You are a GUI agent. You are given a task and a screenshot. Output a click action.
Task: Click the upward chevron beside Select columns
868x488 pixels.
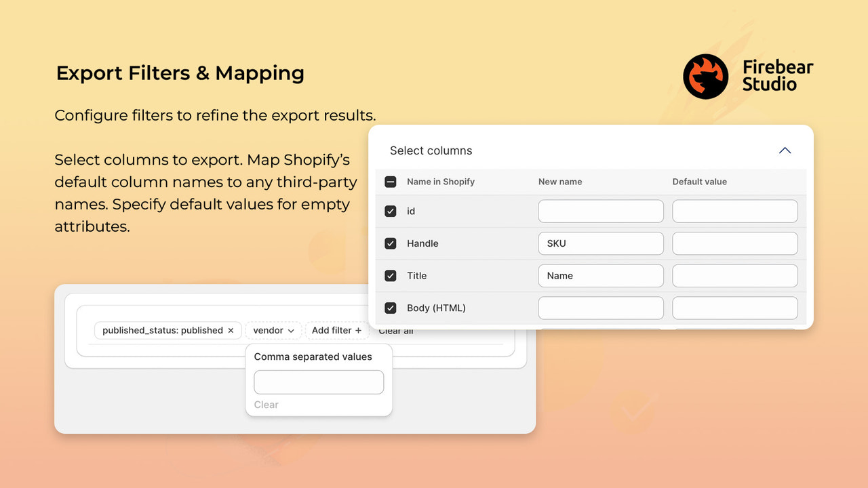coord(785,150)
